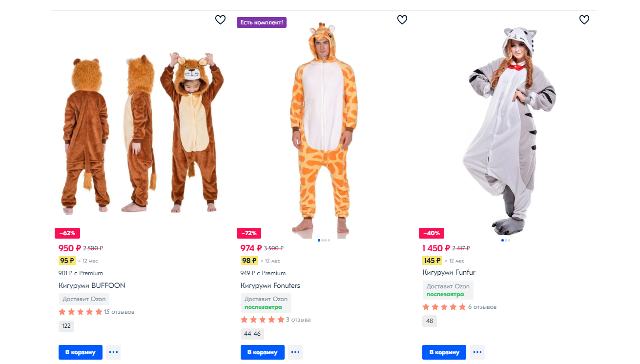The width and height of the screenshot is (640, 364).
Task: Expand more actions for Funfur kigurumi
Action: point(477,352)
